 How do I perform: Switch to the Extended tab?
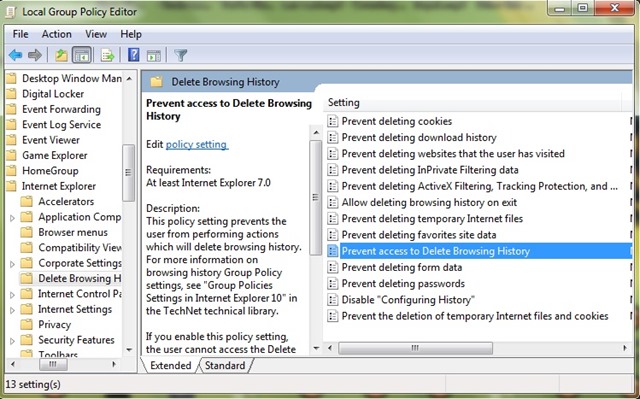[x=170, y=365]
